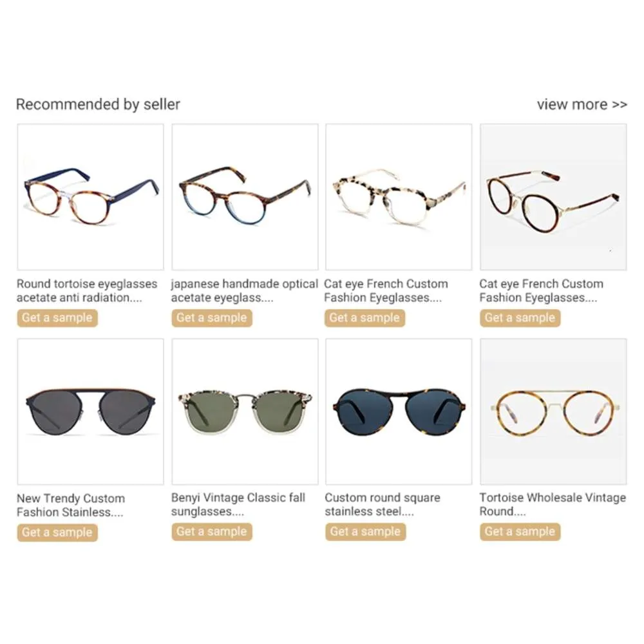The height and width of the screenshot is (644, 644).
Task: Get a sample of New Trendy Custom sunglasses
Action: point(57,533)
